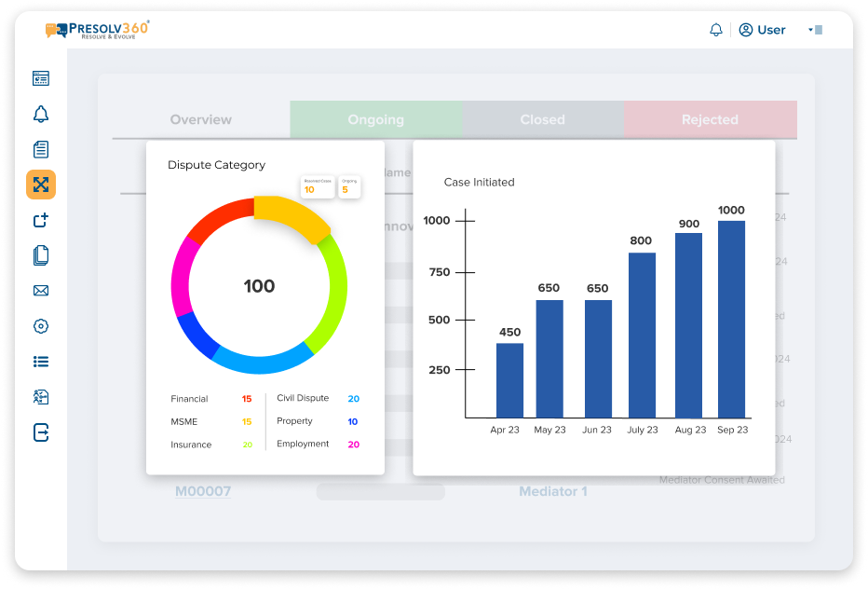Open the Rejected cases tab
The width and height of the screenshot is (868, 589).
[710, 119]
